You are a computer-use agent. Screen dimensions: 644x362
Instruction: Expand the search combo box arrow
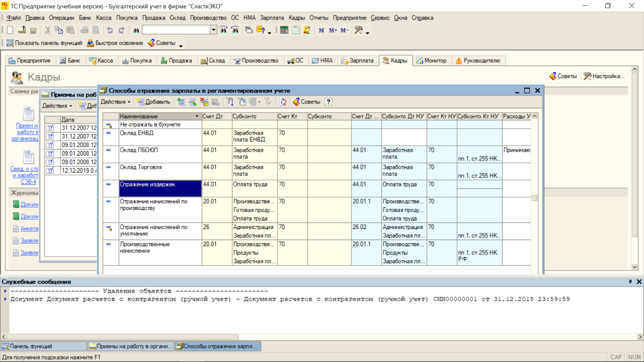click(214, 30)
